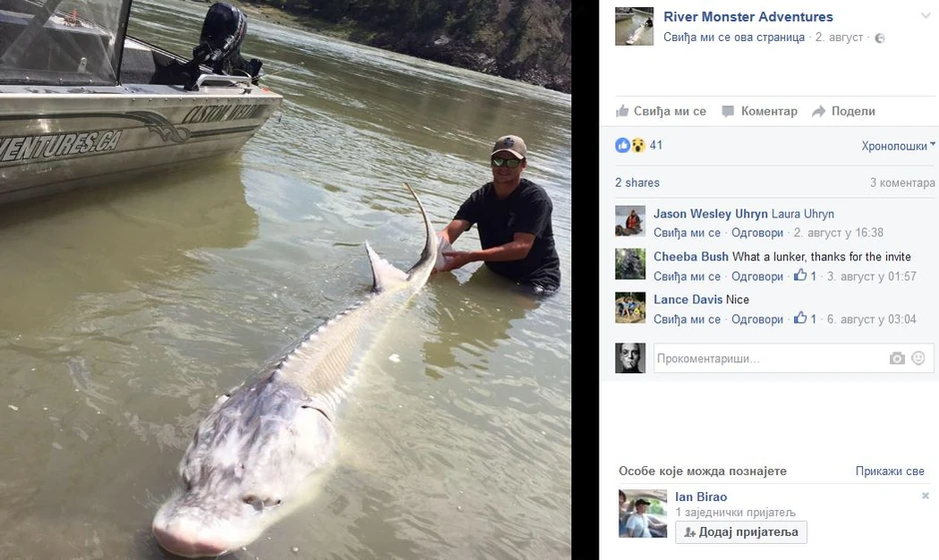Click the blue like reaction icon
939x560 pixels.
(x=622, y=145)
